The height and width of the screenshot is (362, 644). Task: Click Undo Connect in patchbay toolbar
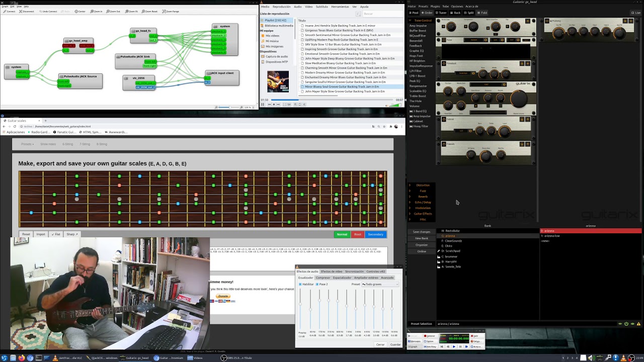coord(48,11)
